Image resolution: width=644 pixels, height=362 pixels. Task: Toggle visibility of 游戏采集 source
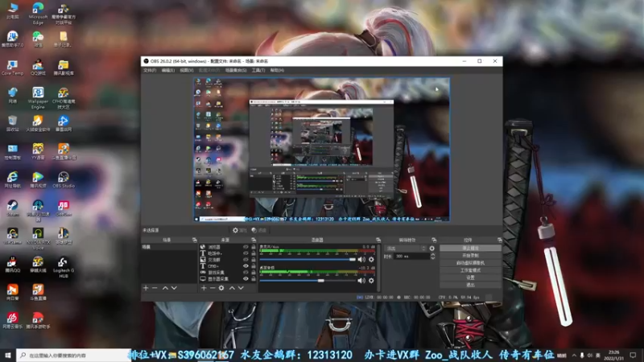point(246,273)
